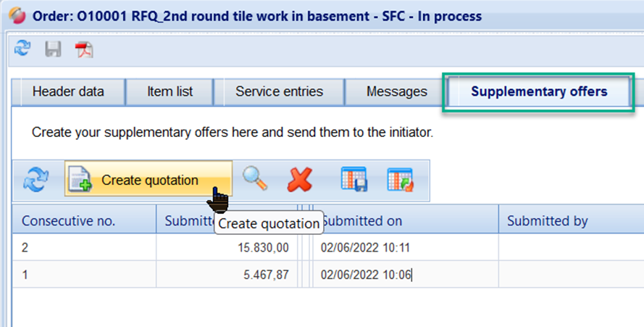Viewport: 644px width, 327px height.
Task: Click the application icon in the title bar
Action: [14, 15]
